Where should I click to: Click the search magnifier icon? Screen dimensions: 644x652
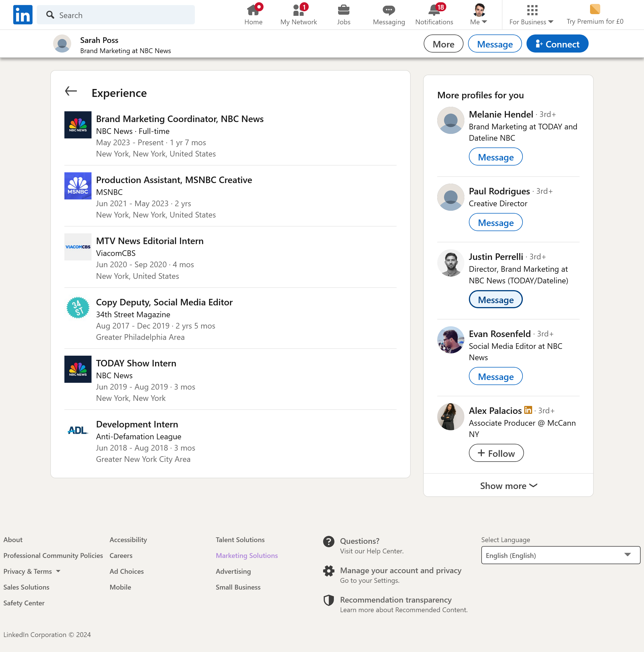[50, 14]
